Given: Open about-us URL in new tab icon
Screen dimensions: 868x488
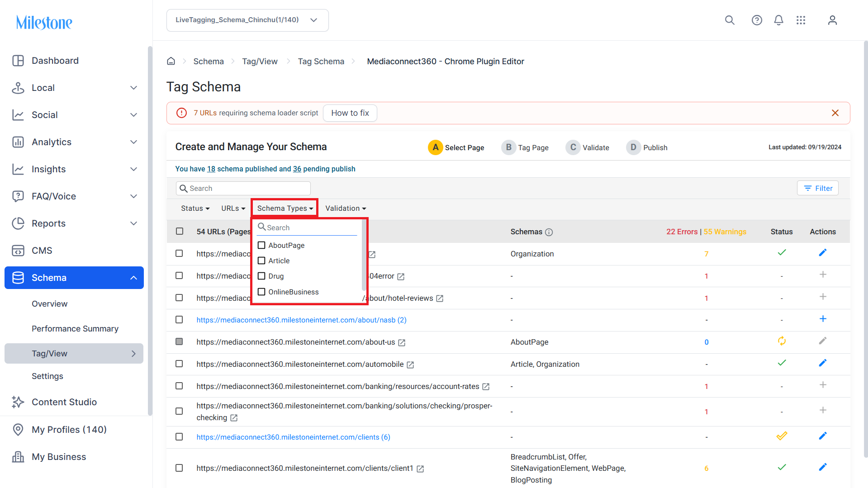Looking at the screenshot, I should tap(402, 343).
